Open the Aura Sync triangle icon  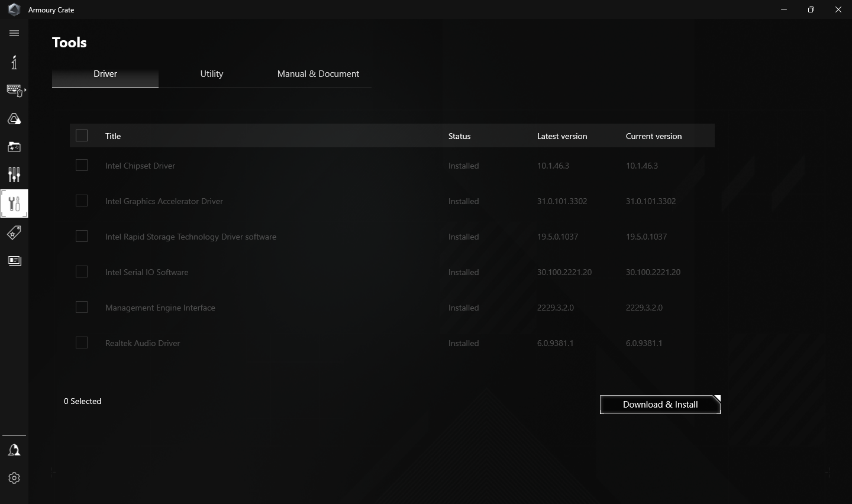tap(14, 119)
